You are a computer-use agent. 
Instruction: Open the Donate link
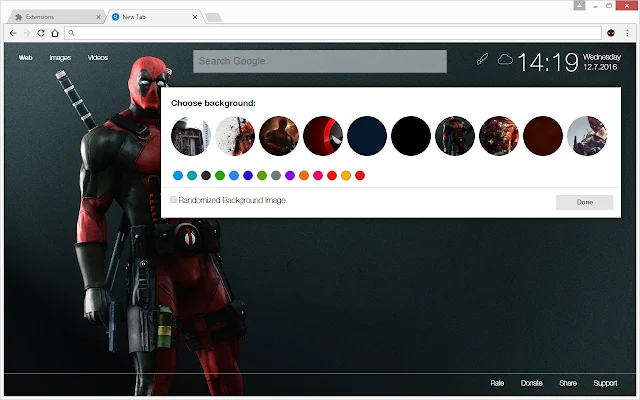[x=531, y=383]
